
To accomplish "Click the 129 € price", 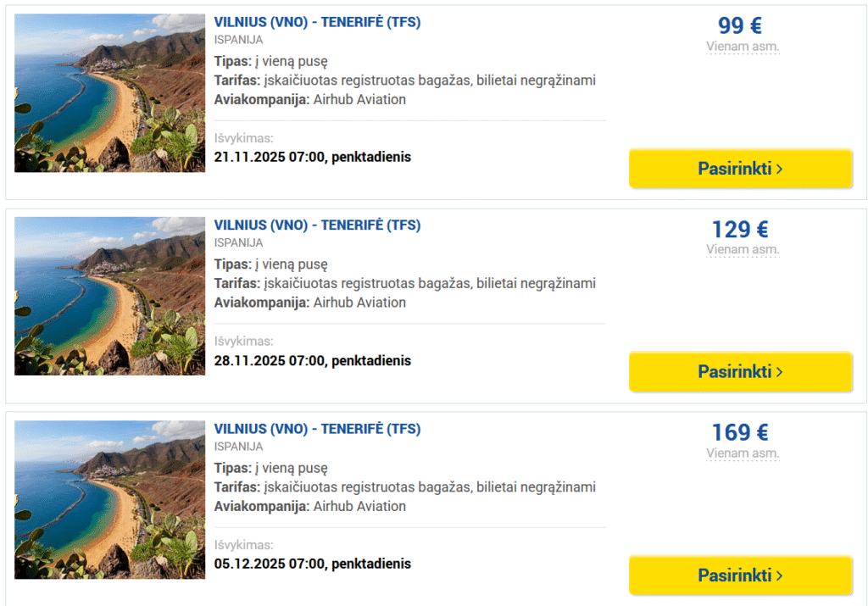I will coord(740,229).
